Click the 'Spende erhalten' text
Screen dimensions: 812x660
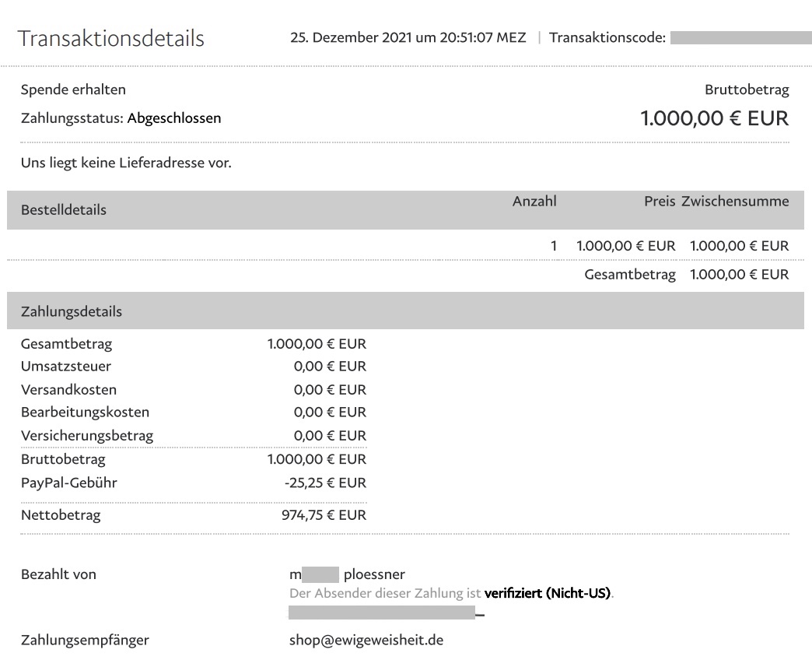(x=73, y=90)
